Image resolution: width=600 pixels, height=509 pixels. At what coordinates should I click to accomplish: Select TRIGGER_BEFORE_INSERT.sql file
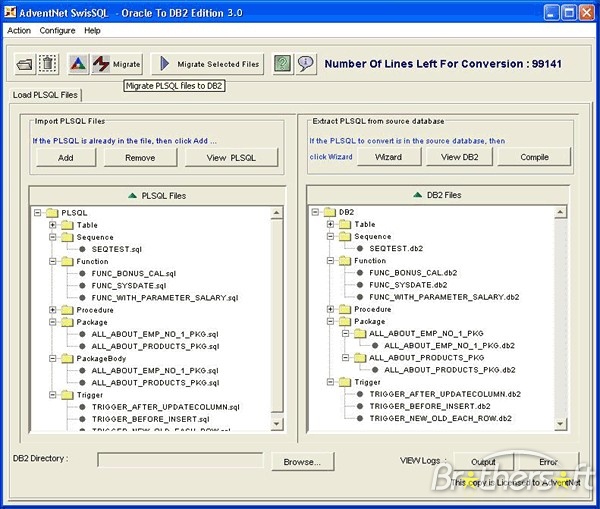pos(151,419)
